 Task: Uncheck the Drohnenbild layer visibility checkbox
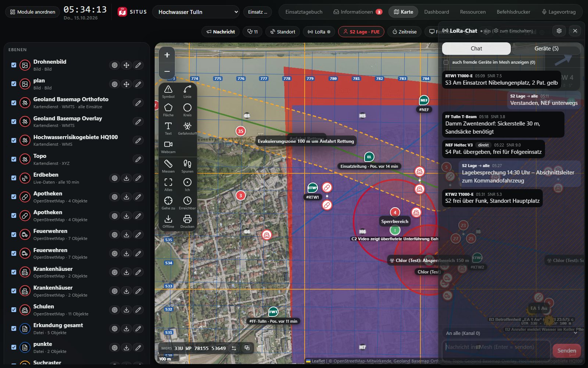[14, 65]
